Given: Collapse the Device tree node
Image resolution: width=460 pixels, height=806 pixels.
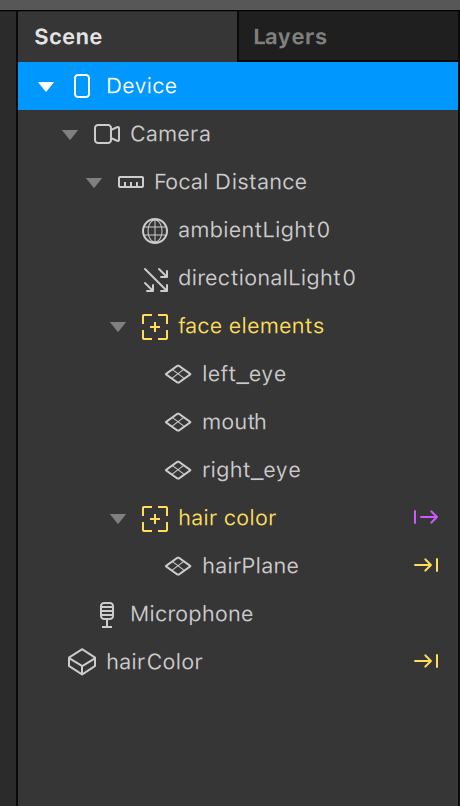Looking at the screenshot, I should pyautogui.click(x=46, y=86).
